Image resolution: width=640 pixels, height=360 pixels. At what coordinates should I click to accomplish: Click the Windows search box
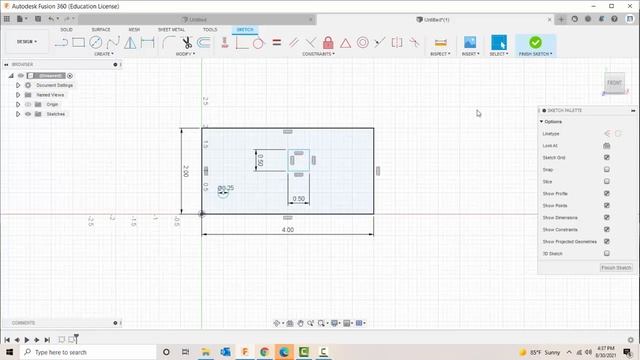[88, 352]
